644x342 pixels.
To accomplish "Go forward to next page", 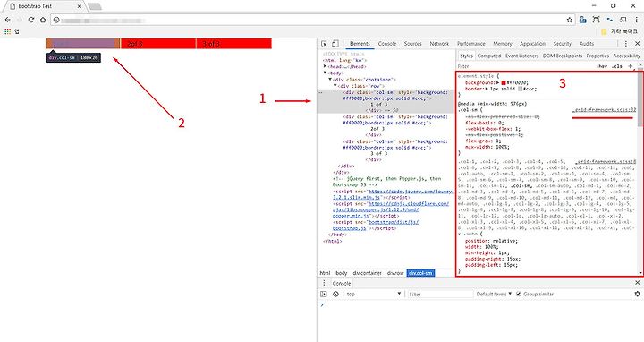I will pyautogui.click(x=20, y=20).
